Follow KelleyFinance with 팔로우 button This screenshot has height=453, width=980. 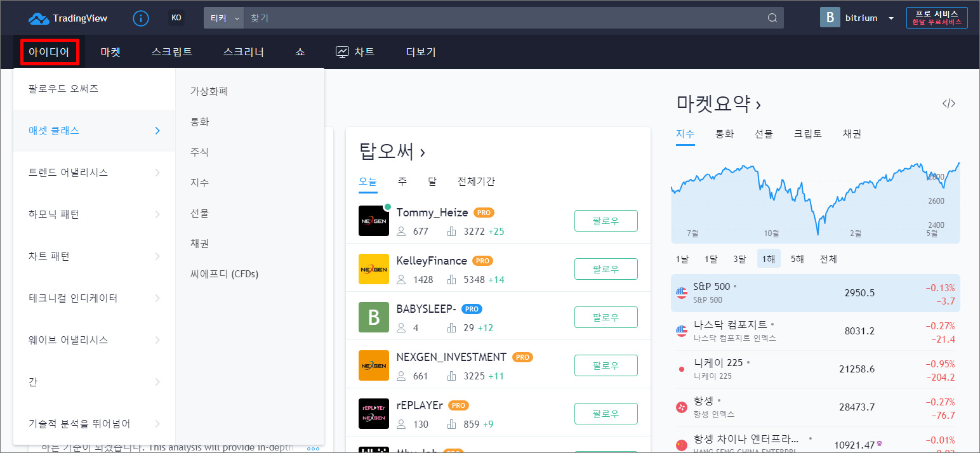point(606,269)
